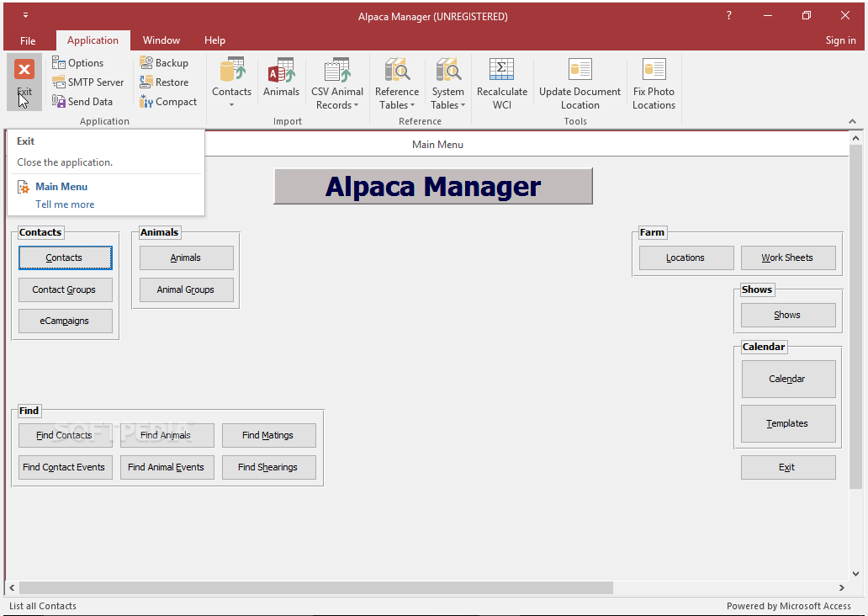Click the Main Menu form title bar

(x=437, y=144)
